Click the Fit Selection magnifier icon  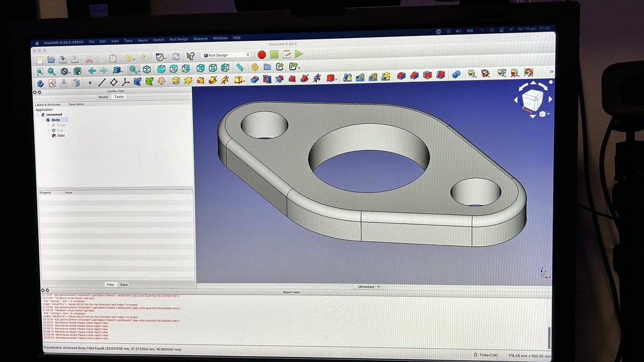coord(52,71)
